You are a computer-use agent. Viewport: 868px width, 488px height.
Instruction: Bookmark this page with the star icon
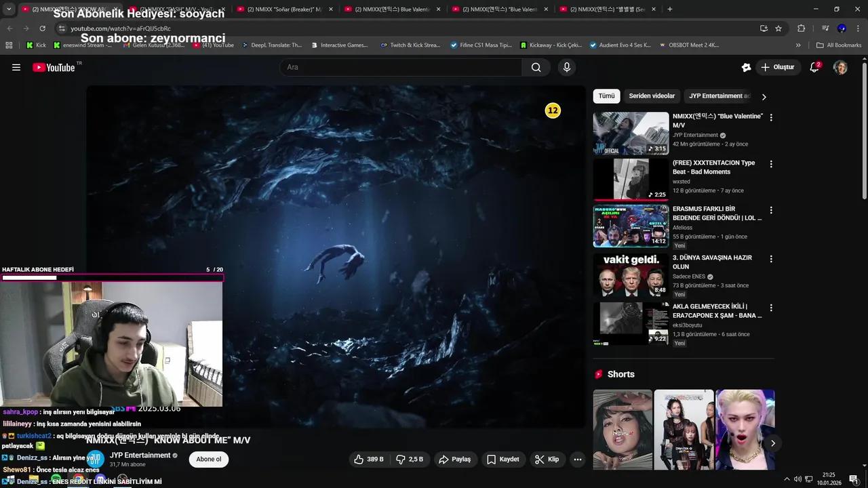click(x=778, y=28)
